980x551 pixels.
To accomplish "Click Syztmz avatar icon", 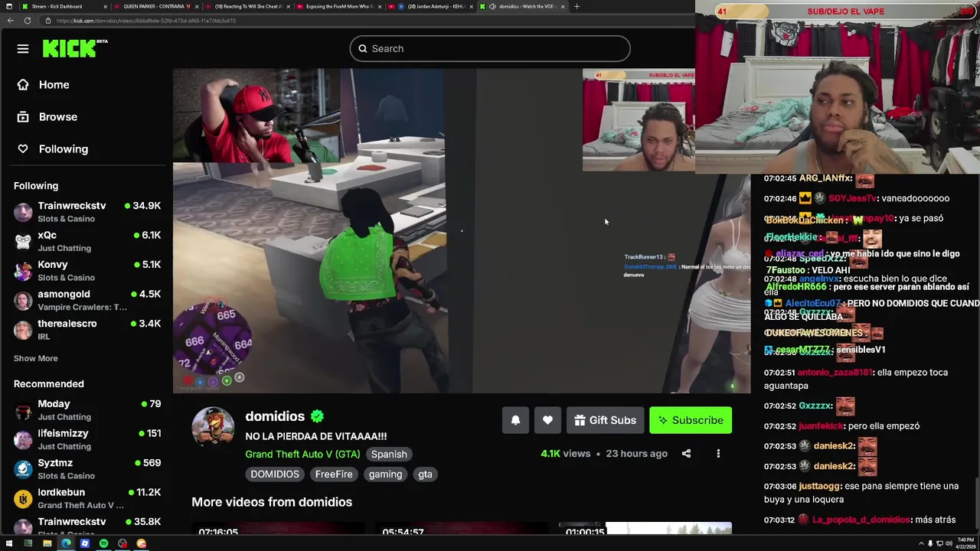I will (24, 469).
